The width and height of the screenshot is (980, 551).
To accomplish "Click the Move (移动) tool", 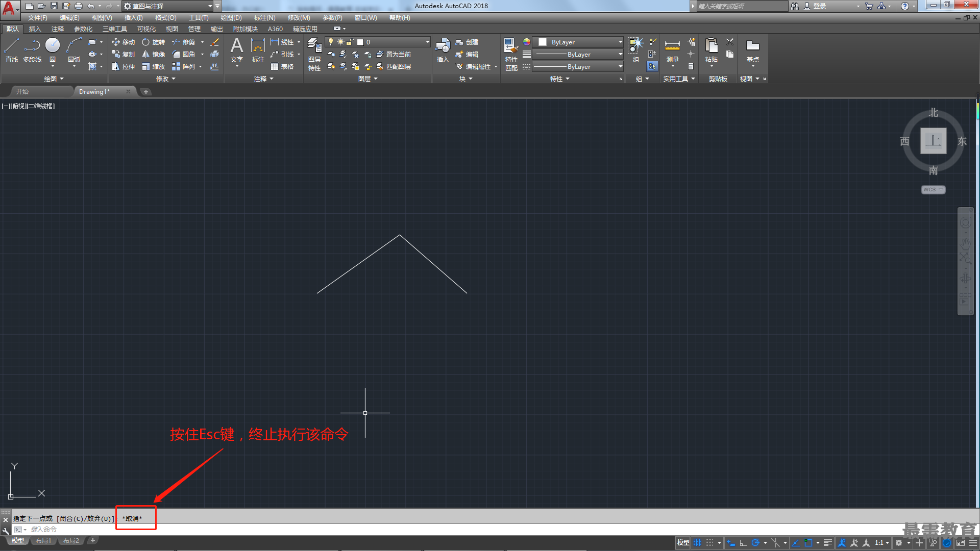I will [124, 42].
